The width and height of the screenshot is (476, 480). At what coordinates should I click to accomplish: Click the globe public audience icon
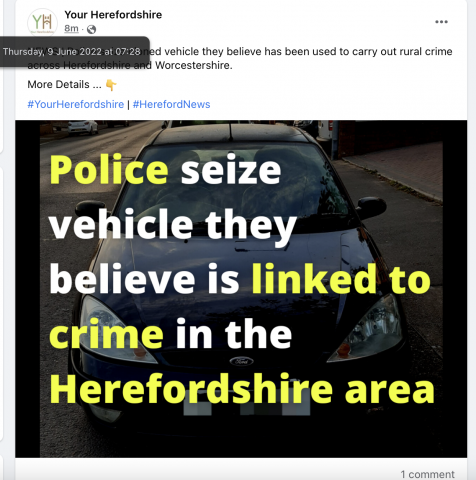[x=91, y=30]
